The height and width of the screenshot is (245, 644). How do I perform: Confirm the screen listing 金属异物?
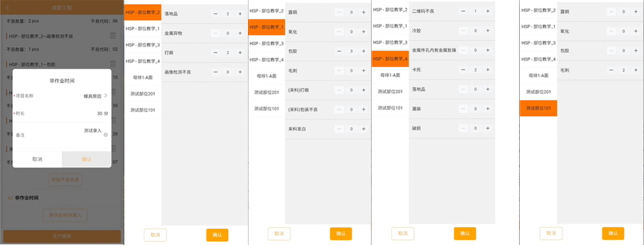tap(217, 235)
